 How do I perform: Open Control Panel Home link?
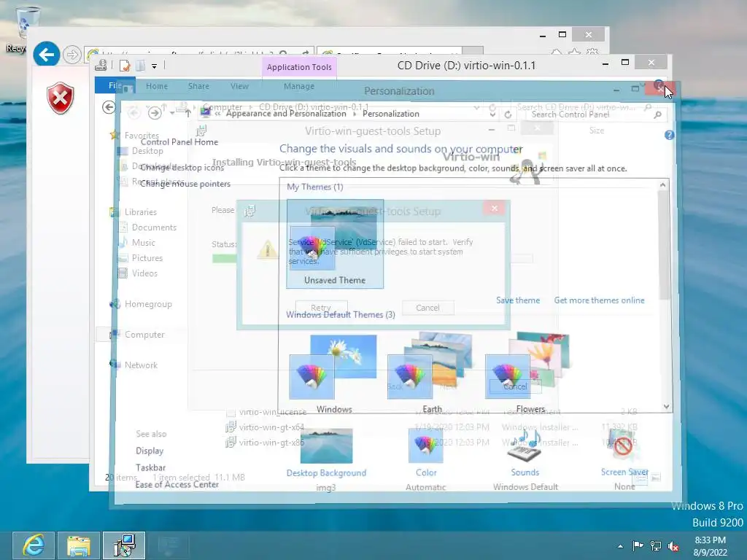[179, 142]
